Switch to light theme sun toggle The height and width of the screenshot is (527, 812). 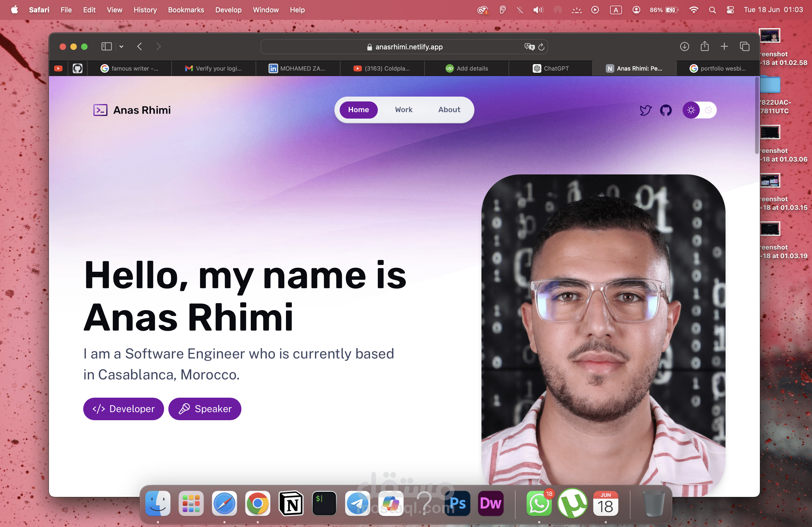[691, 110]
